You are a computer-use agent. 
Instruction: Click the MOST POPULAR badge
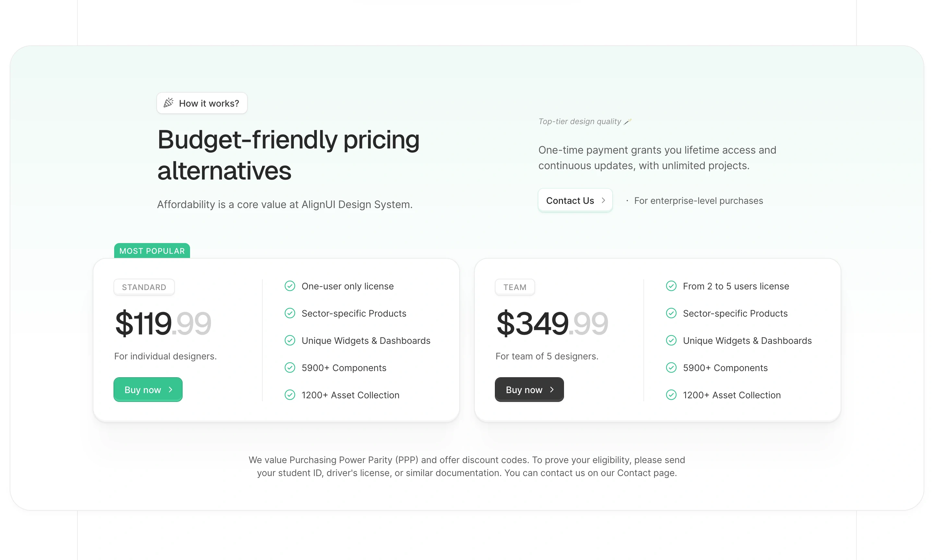coord(151,251)
